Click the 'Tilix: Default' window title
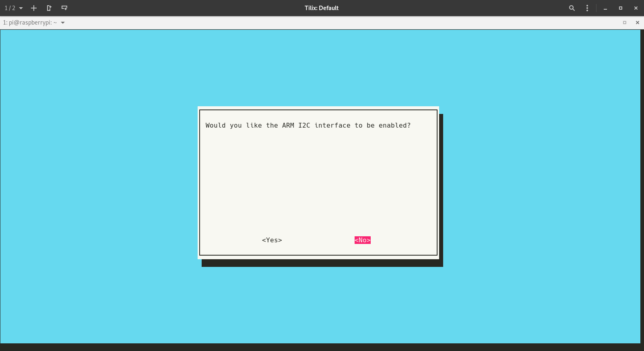Screen dimensions: 644x351 pos(321,8)
